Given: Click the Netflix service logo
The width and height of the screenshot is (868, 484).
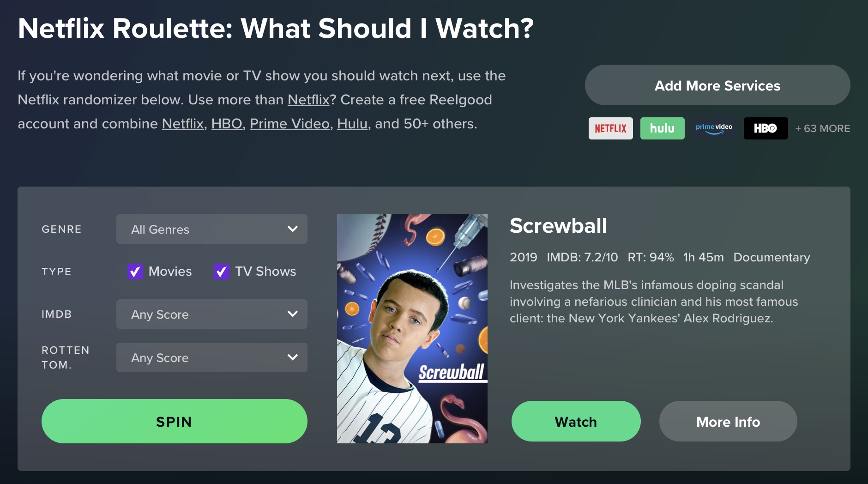Looking at the screenshot, I should click(x=610, y=128).
